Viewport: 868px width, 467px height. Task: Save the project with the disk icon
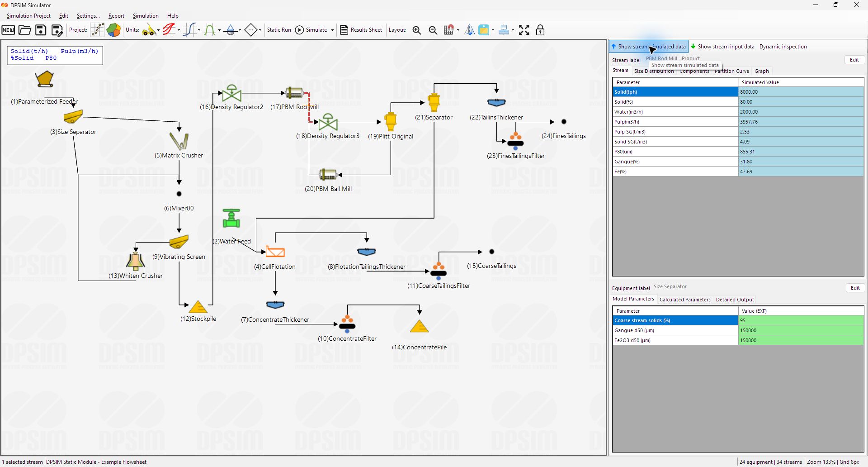coord(41,30)
